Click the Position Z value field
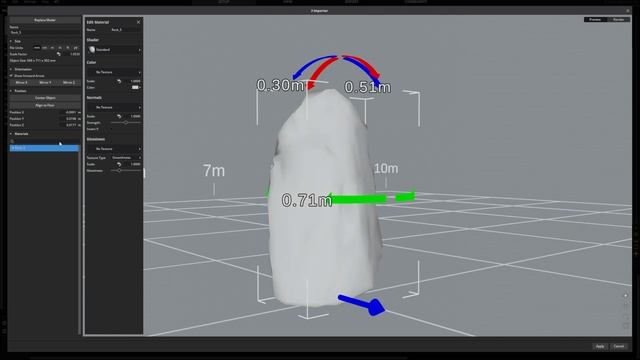 click(68, 125)
